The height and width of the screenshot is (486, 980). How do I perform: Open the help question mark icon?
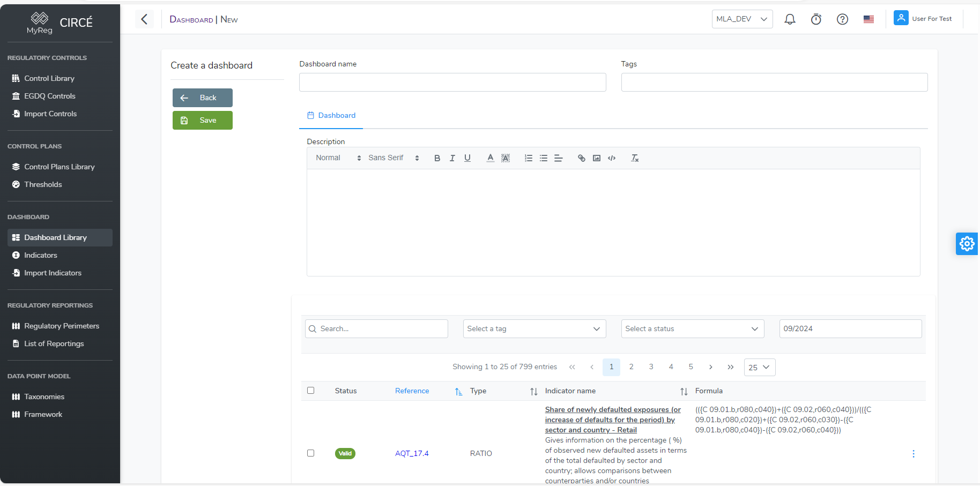pyautogui.click(x=842, y=19)
